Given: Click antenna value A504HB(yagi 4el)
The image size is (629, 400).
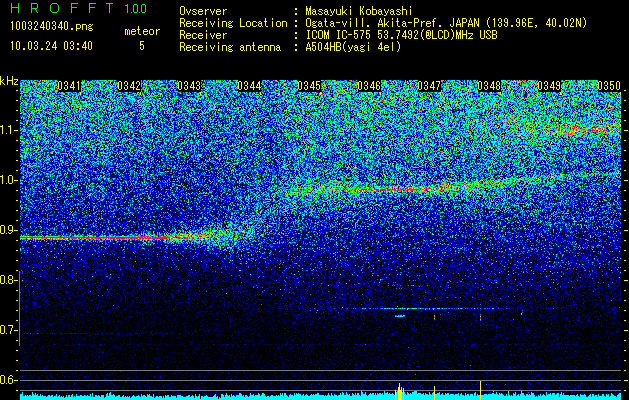Looking at the screenshot, I should point(353,47).
